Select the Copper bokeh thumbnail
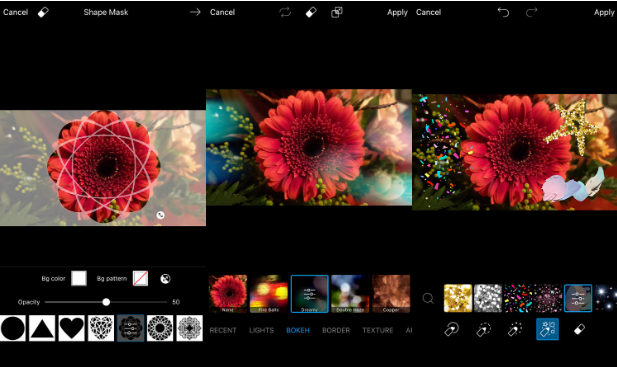 (391, 294)
